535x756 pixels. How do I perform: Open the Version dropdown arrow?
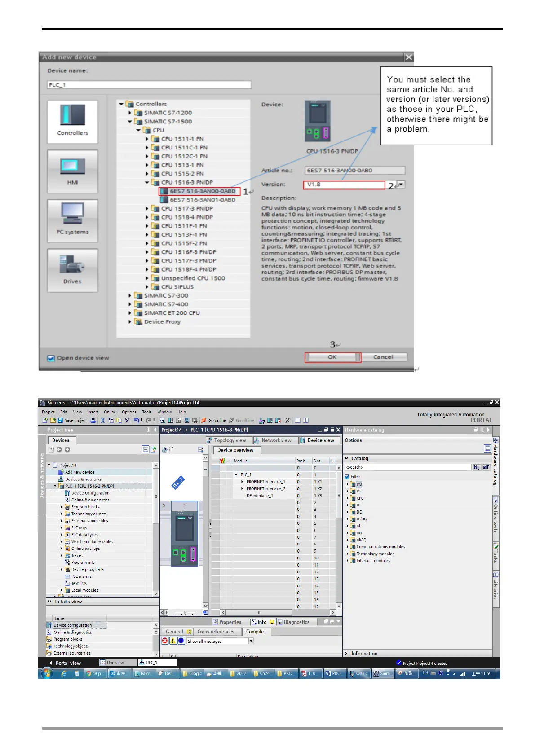pos(401,185)
